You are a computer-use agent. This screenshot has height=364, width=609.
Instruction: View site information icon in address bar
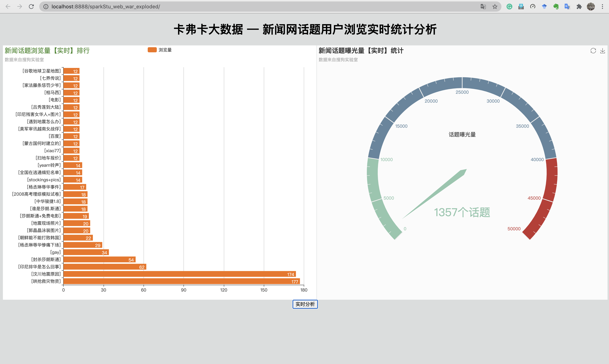coord(46,7)
